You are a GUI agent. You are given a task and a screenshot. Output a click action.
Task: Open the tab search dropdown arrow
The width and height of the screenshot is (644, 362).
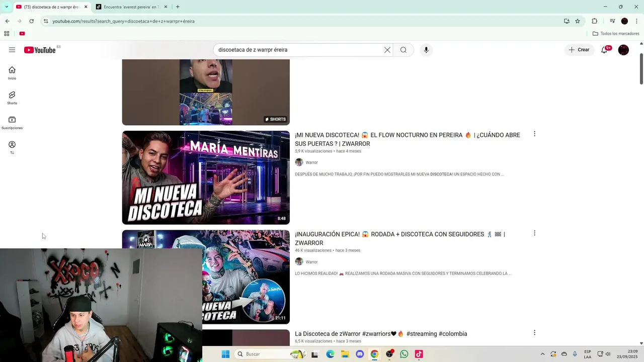pyautogui.click(x=6, y=7)
